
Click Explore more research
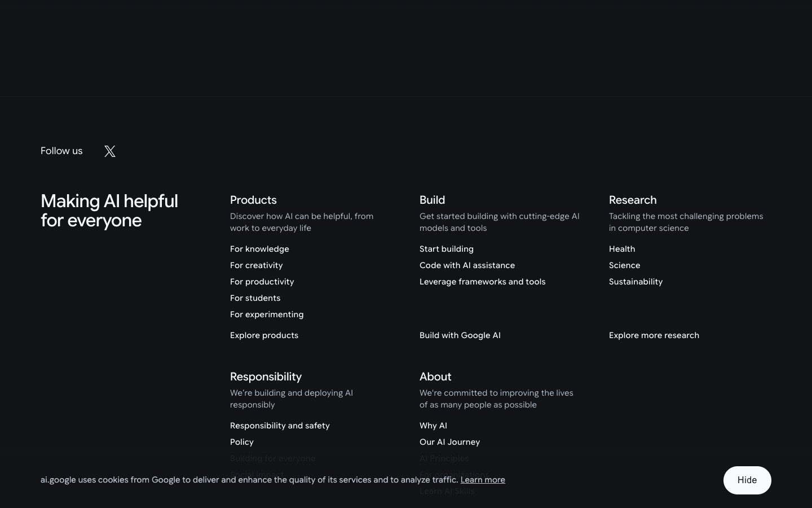click(654, 335)
